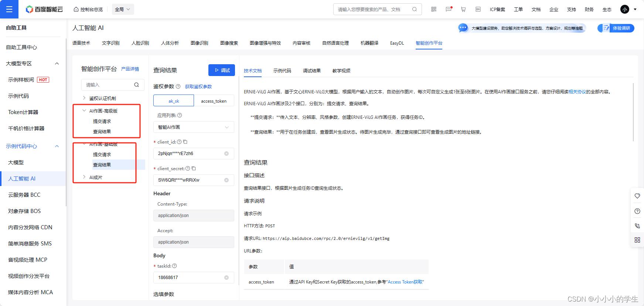Expand the 鉴权认证机制 tree node
Image resolution: width=644 pixels, height=306 pixels.
point(84,98)
